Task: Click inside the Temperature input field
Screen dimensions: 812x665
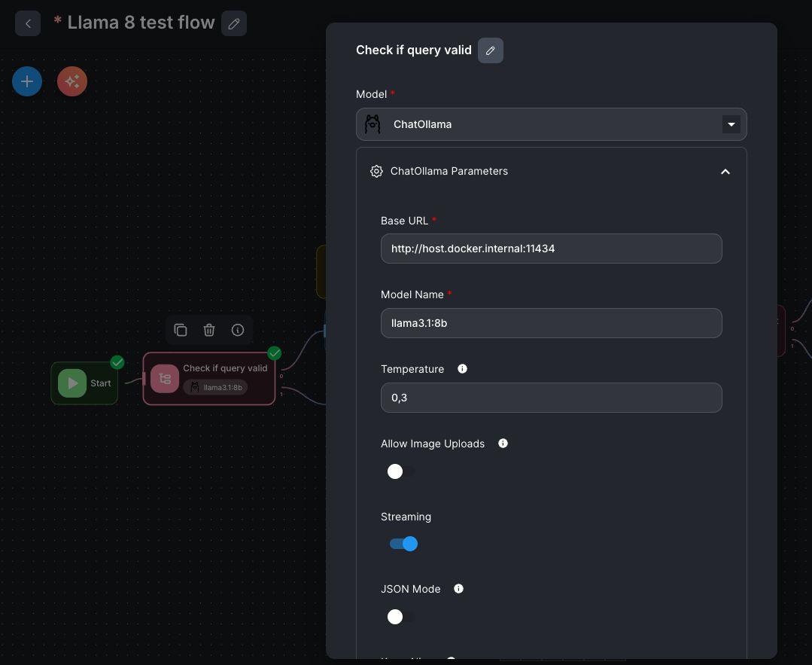Action: 551,398
